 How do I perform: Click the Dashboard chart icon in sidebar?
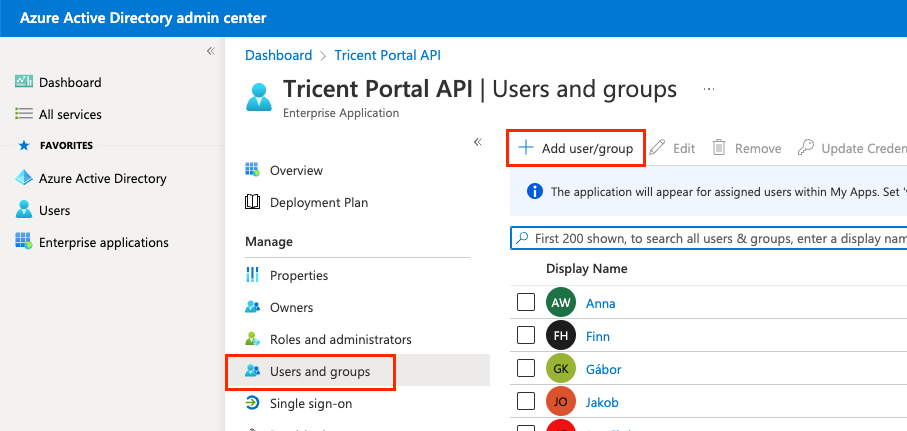click(x=24, y=82)
